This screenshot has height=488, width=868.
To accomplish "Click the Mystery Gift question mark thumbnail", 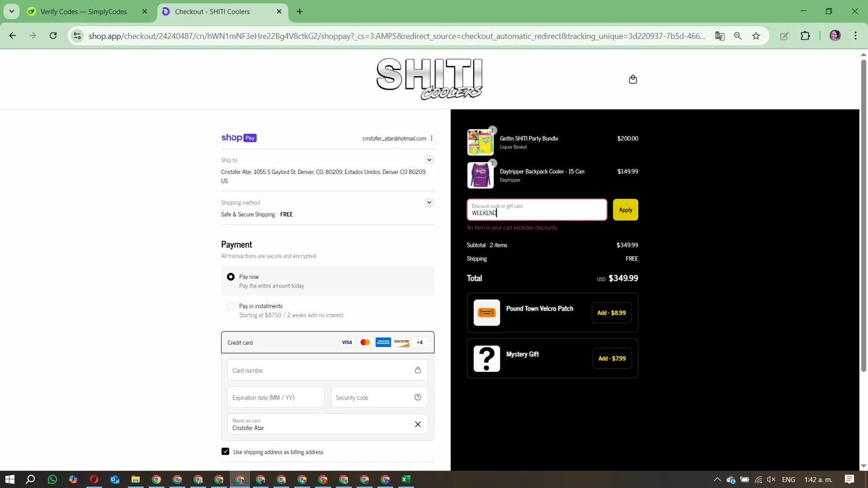I will coord(487,358).
